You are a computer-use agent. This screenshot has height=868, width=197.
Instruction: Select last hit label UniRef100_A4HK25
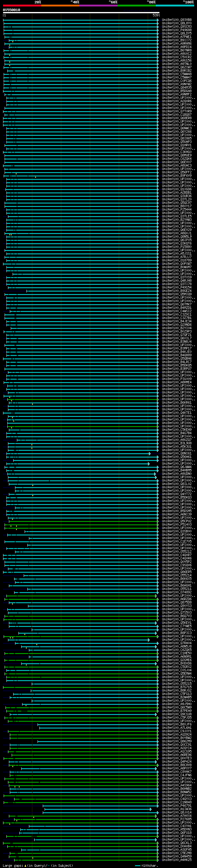click(x=177, y=860)
